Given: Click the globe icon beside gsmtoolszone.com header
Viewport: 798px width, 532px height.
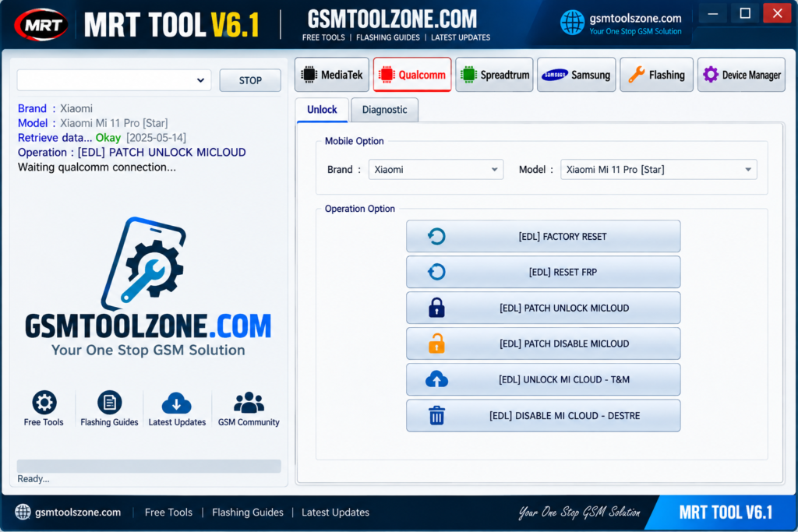Looking at the screenshot, I should pyautogui.click(x=573, y=23).
